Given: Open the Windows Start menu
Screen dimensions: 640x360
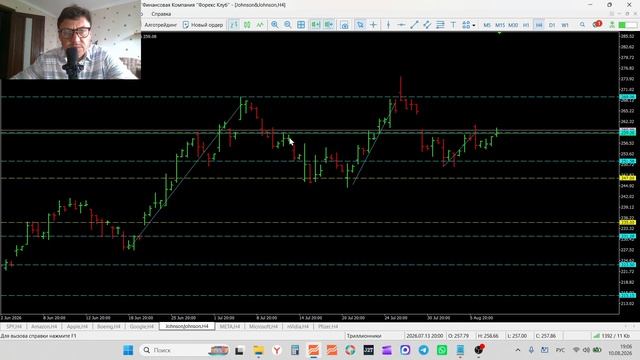Looking at the screenshot, I should click(128, 350).
